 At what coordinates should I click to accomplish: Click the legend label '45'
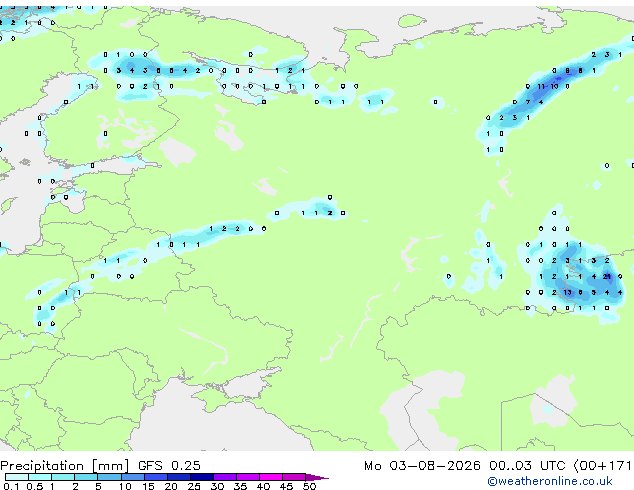(286, 486)
